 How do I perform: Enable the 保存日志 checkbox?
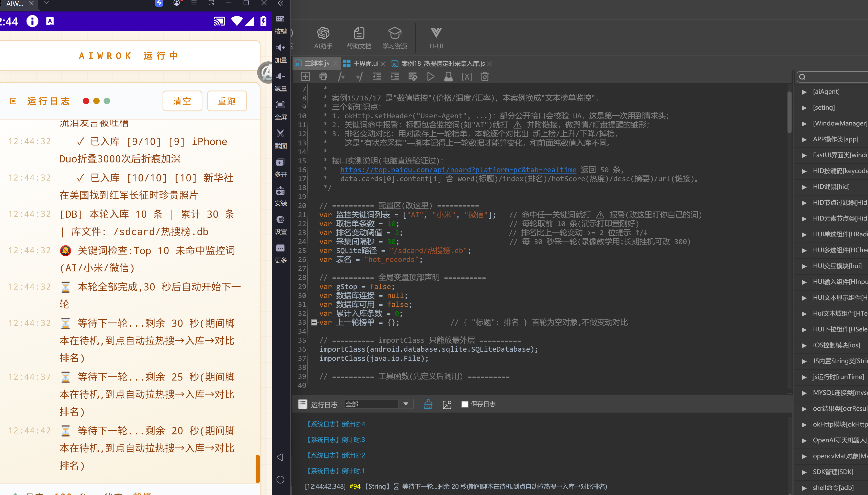pyautogui.click(x=464, y=404)
